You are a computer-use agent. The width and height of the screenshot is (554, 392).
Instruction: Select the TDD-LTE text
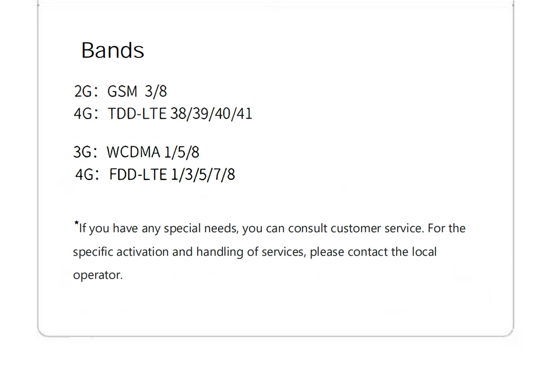click(137, 114)
